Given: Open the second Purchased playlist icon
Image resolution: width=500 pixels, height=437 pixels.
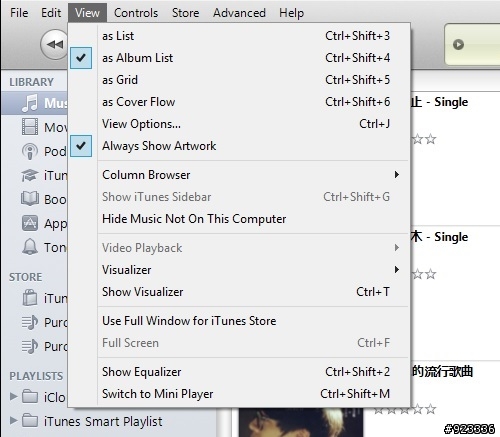Looking at the screenshot, I should [x=30, y=346].
